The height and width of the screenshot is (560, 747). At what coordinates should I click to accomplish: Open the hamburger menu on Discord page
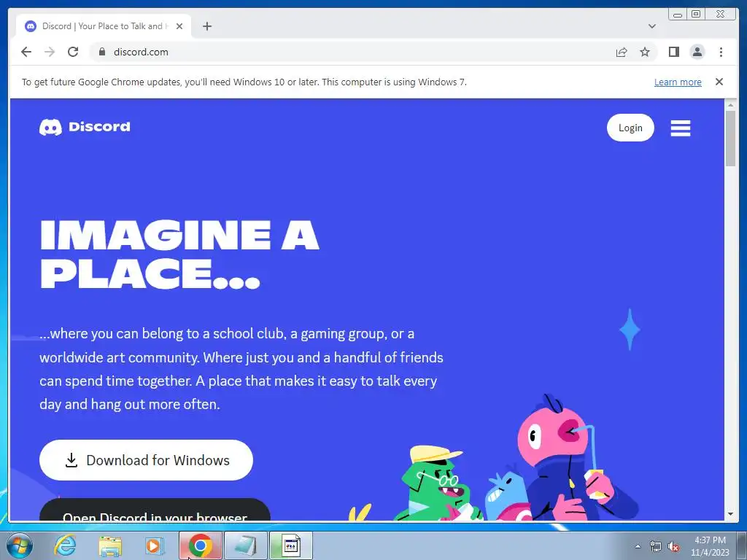pos(681,128)
